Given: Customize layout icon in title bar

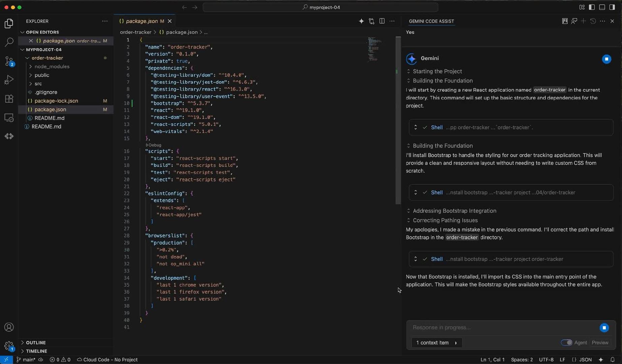Looking at the screenshot, I should 582,7.
